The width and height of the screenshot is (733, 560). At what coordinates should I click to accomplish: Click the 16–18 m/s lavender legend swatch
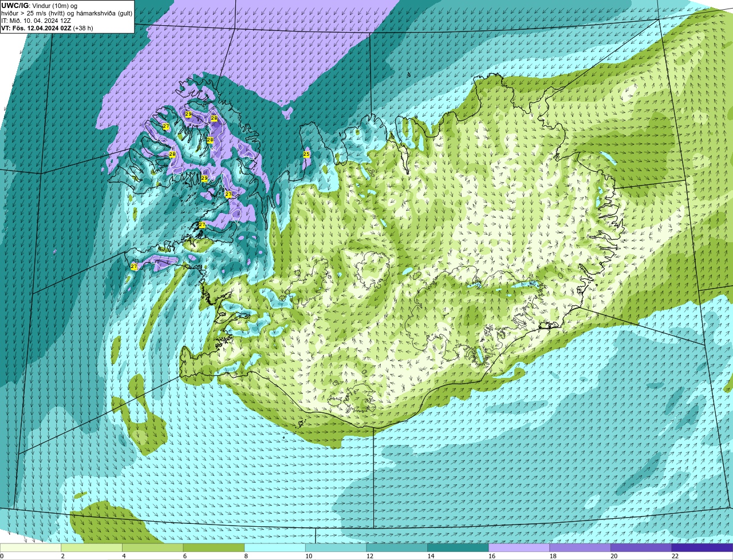click(x=519, y=547)
